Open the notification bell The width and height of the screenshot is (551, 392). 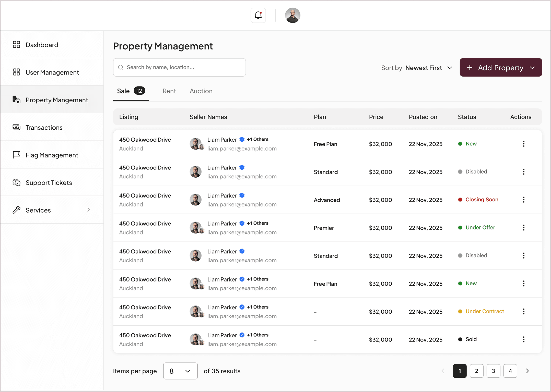click(x=258, y=15)
